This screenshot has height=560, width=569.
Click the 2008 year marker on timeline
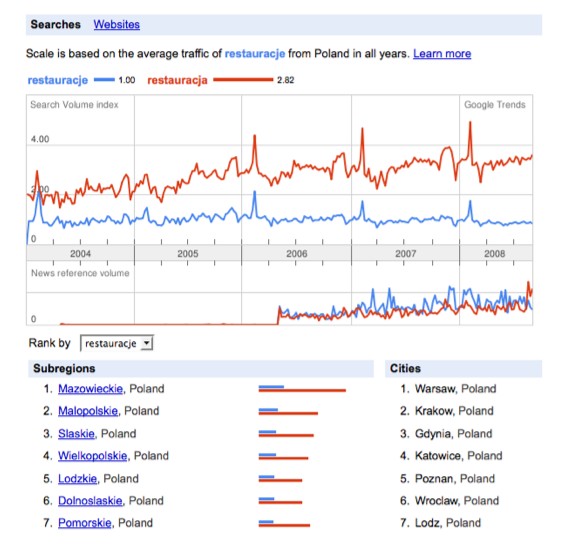coord(494,254)
